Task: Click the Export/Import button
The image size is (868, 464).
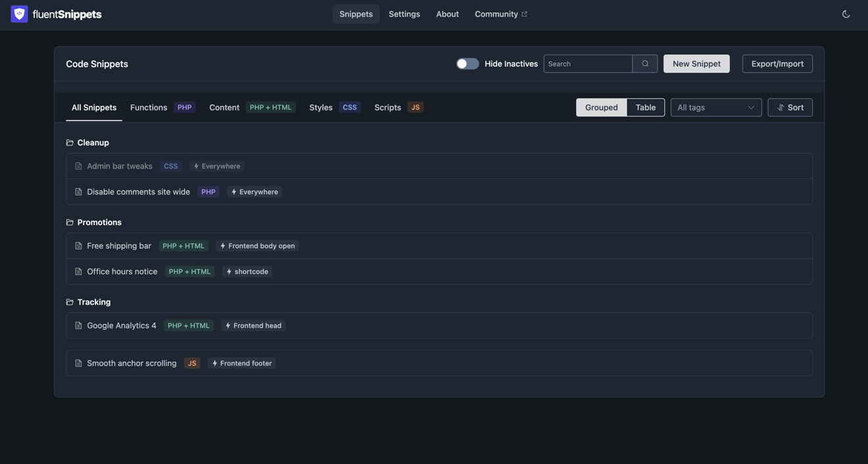Action: [x=777, y=64]
